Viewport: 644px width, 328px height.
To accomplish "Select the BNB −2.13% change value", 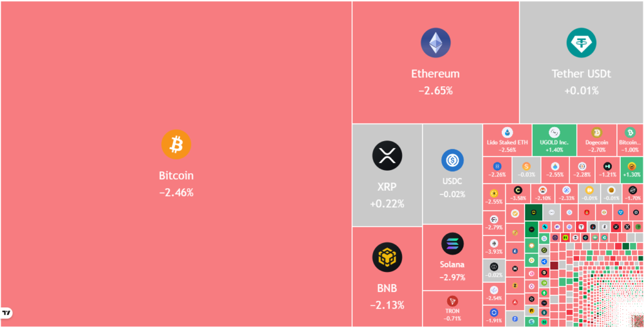I will [387, 305].
